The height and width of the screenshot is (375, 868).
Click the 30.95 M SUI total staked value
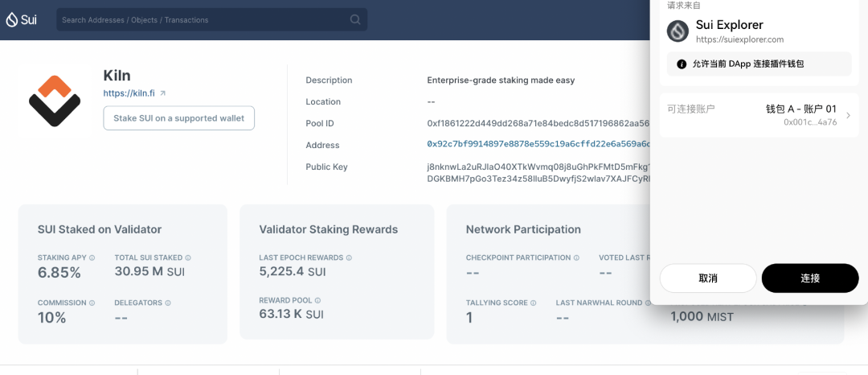[x=149, y=272]
